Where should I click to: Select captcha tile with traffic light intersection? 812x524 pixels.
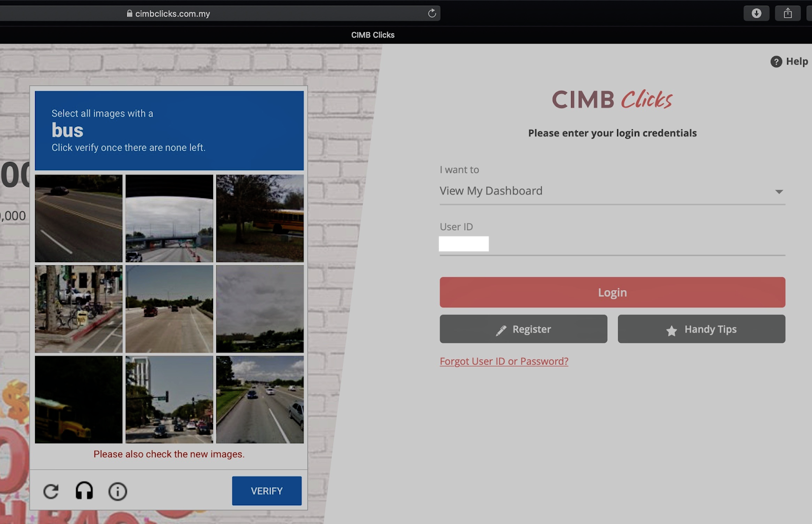170,400
